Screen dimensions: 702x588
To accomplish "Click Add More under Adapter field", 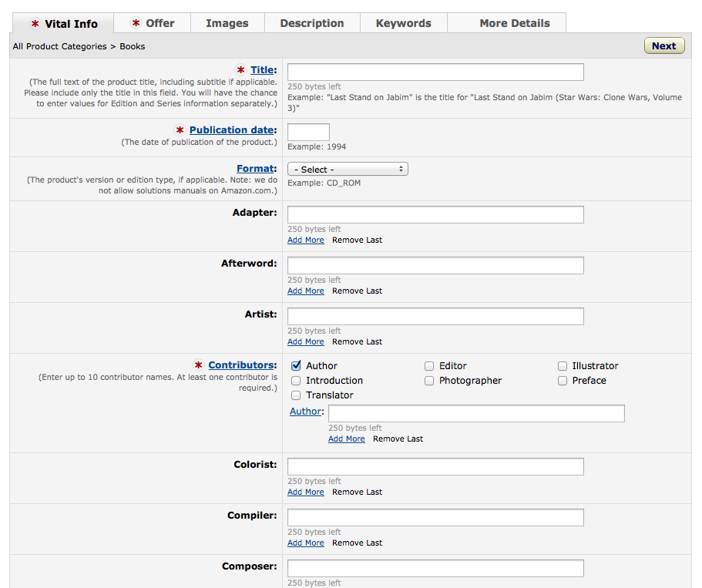I will click(x=306, y=240).
